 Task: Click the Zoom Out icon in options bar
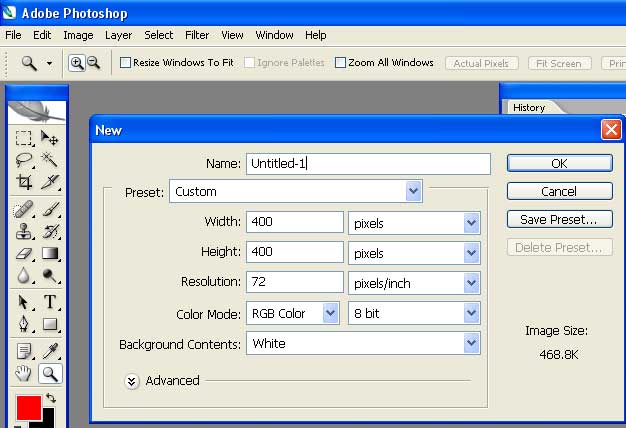point(94,63)
